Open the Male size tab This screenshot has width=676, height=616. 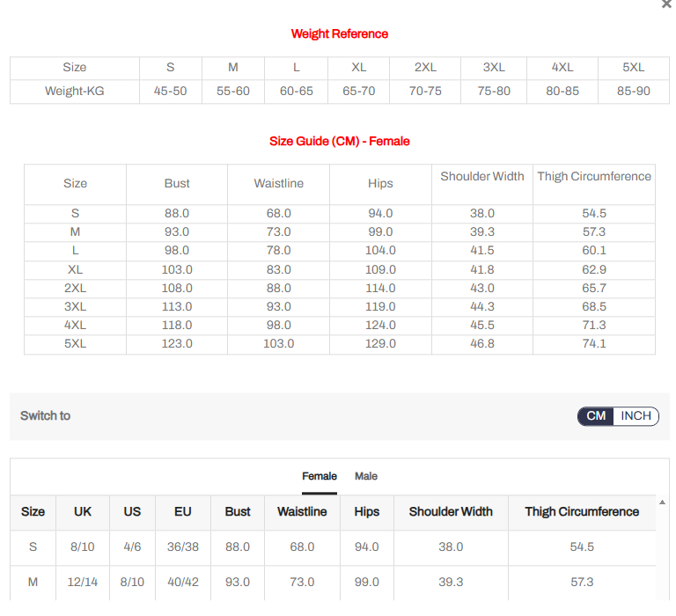[x=366, y=476]
